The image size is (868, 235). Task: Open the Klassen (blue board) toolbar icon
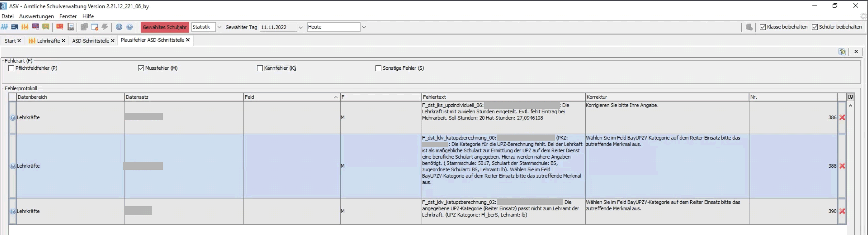pyautogui.click(x=15, y=27)
